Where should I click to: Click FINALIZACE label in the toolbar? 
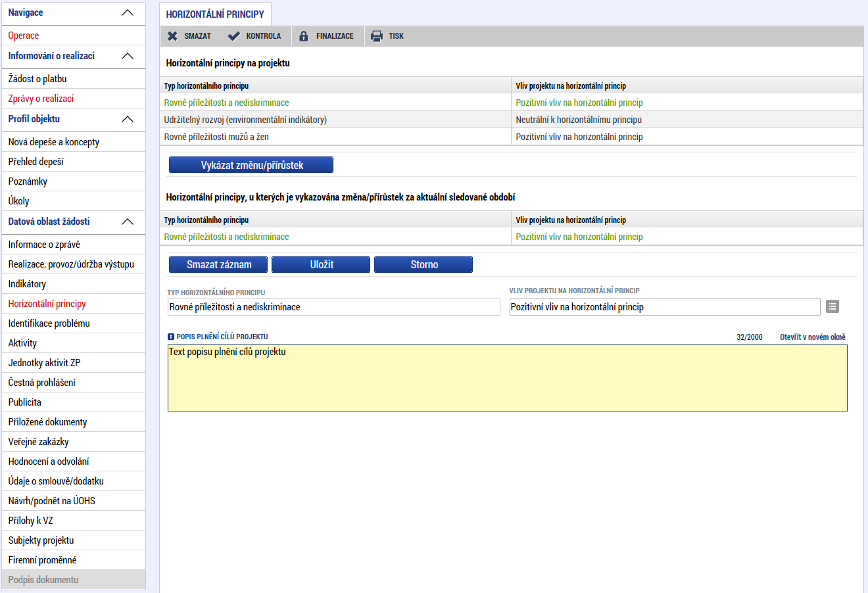[x=335, y=36]
